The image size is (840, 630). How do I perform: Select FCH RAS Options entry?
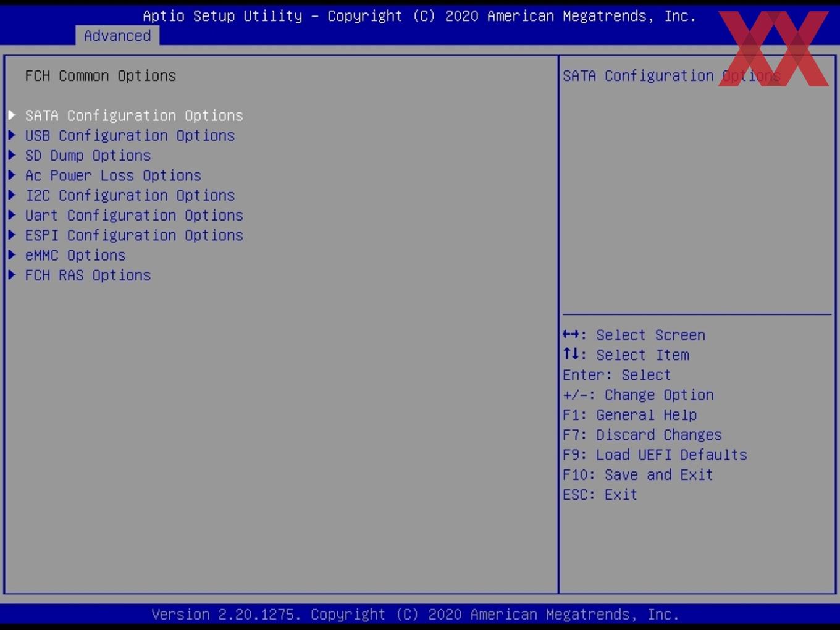(x=88, y=275)
